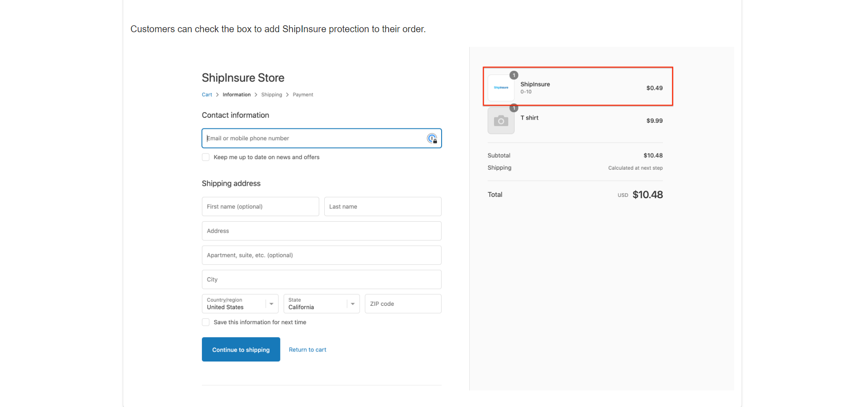Screen dimensions: 868x407
Task: Click the $9.99 T shirt price
Action: (654, 121)
